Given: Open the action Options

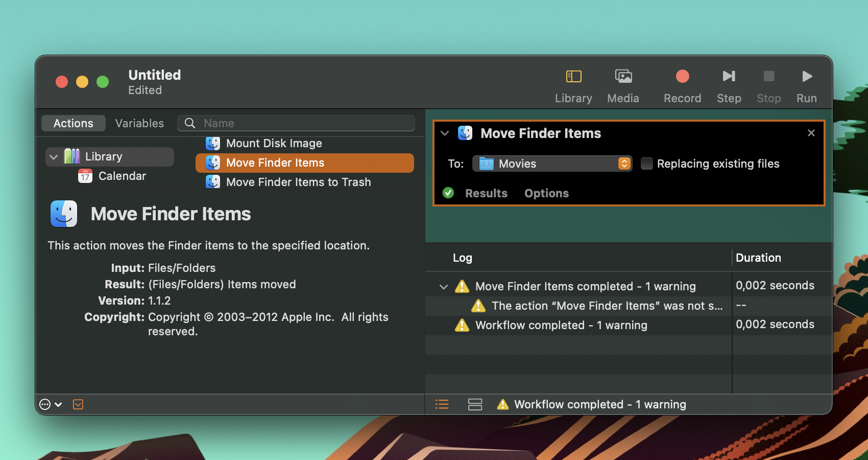Looking at the screenshot, I should 546,193.
